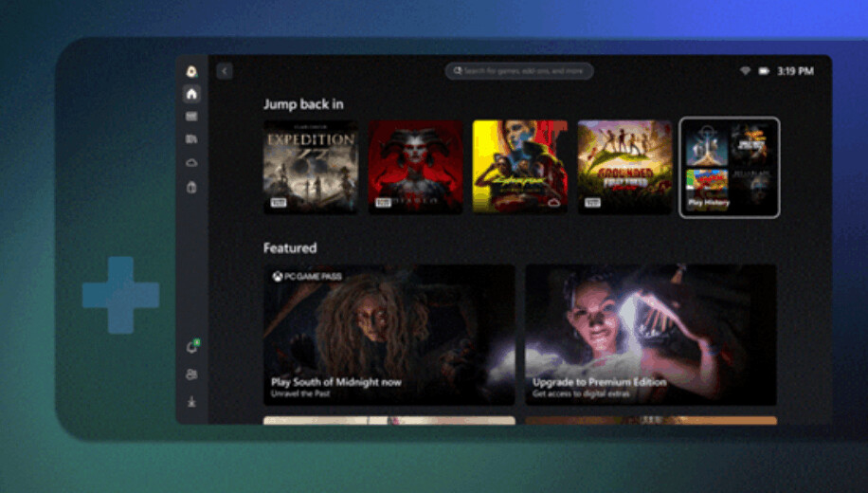Screen dimensions: 868x493
Task: Open the Game Pass sidebar icon below Home
Action: coord(191,117)
